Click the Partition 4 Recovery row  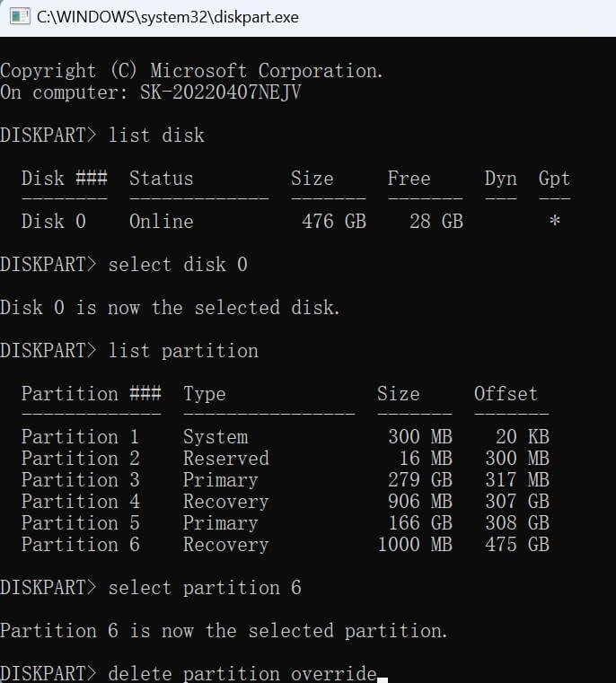(144, 502)
